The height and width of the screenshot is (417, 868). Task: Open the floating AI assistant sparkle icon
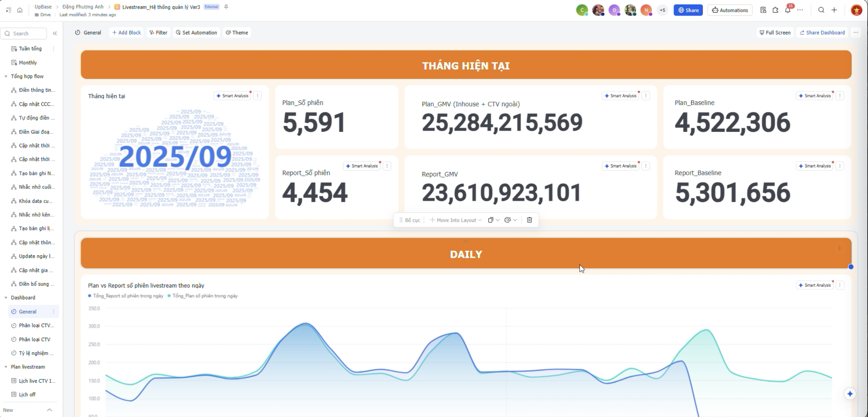click(x=850, y=394)
